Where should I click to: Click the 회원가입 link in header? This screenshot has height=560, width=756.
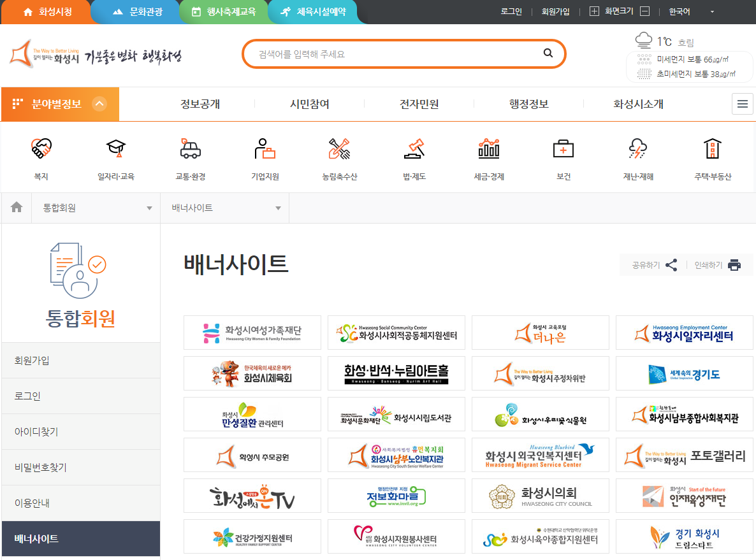click(x=555, y=11)
